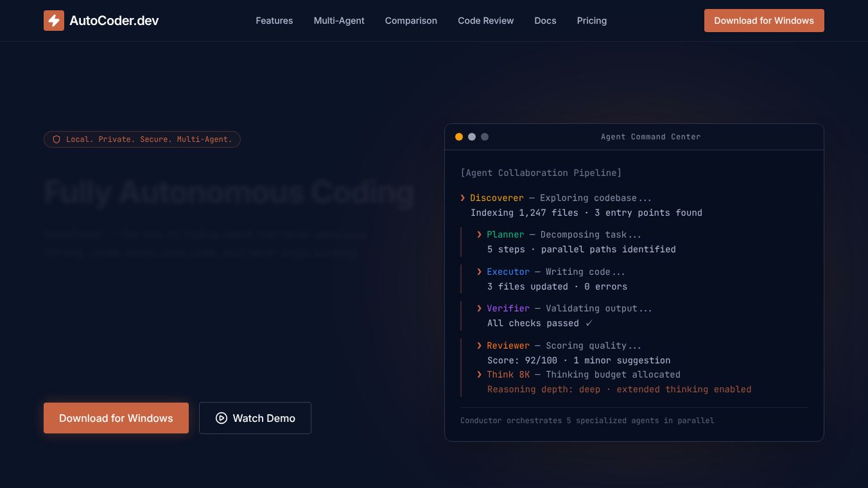Click the light gray window dot in terminal
This screenshot has height=488, width=868.
click(x=472, y=137)
